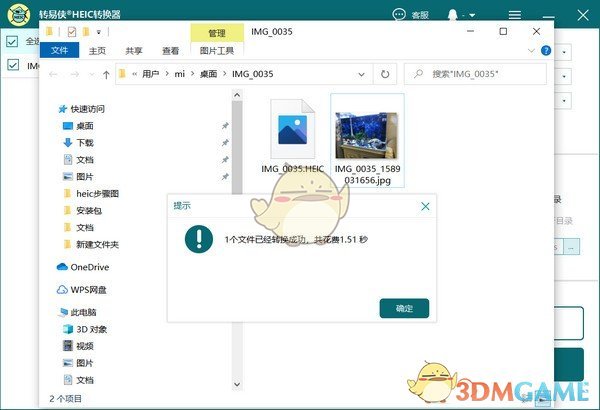Open OneDrive in the navigation pane
This screenshot has width=600, height=410.
83,267
